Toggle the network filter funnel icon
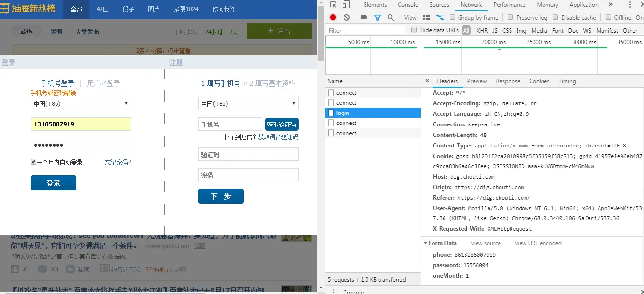The image size is (644, 294). coord(378,17)
